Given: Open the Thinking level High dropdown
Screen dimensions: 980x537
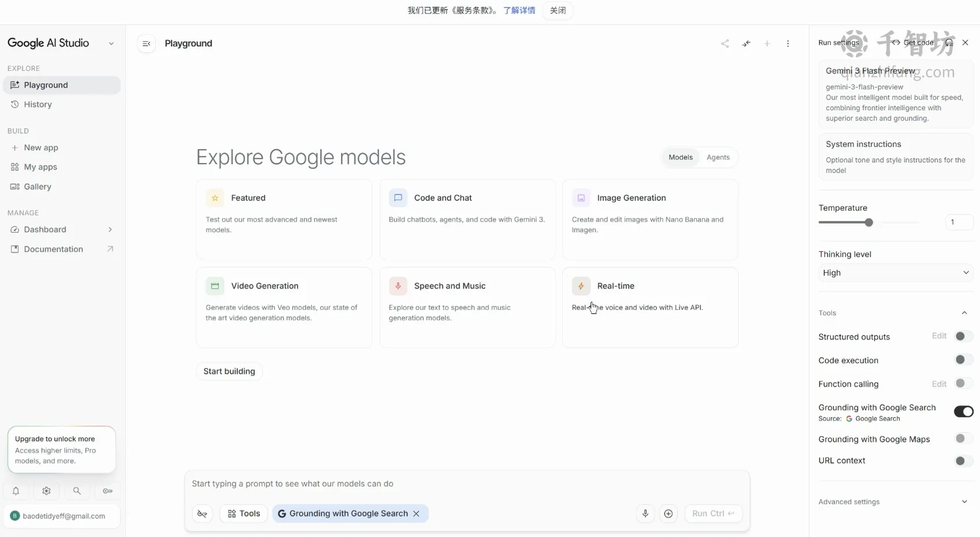Looking at the screenshot, I should pyautogui.click(x=895, y=273).
